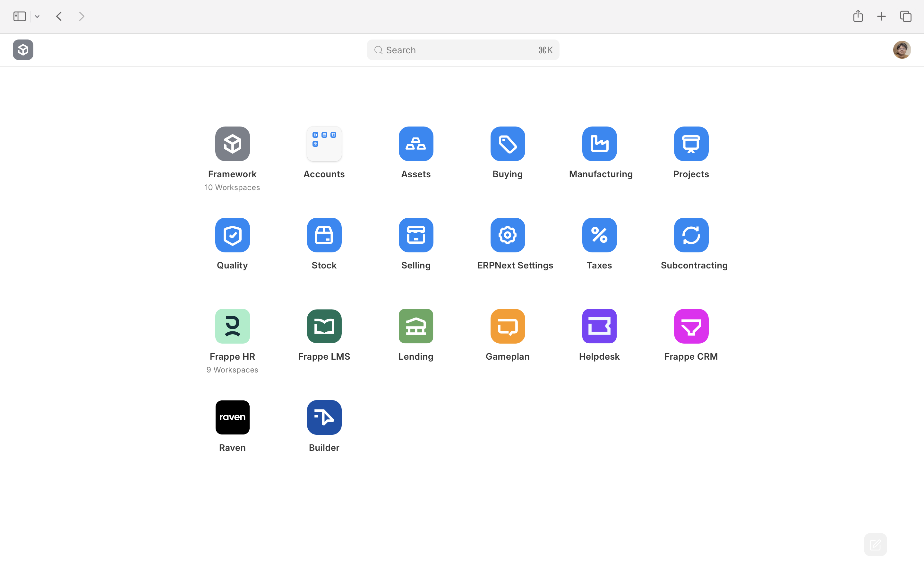
Task: Click the ERPNext Settings label
Action: (515, 266)
